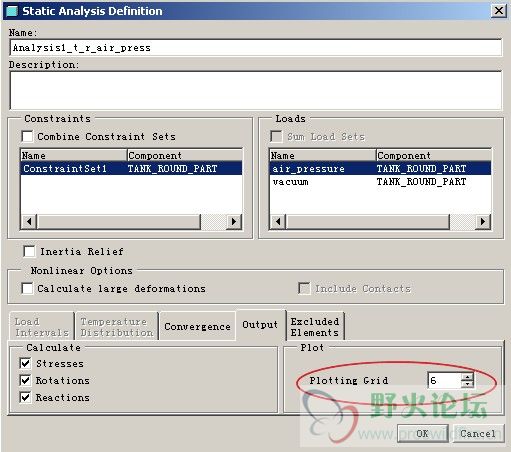Viewport: 511px width, 452px height.
Task: Uncheck the Stresses calculation option
Action: (x=25, y=363)
